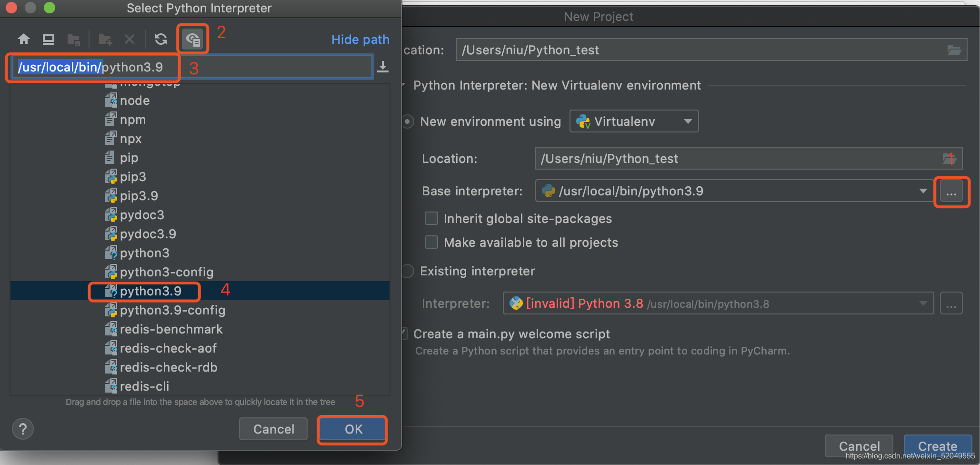
Task: Close the Select Python Interpreter window
Action: pos(12,8)
